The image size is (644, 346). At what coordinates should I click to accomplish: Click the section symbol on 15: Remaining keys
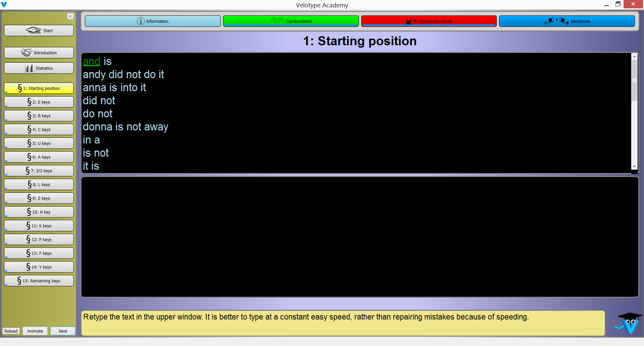[19, 281]
